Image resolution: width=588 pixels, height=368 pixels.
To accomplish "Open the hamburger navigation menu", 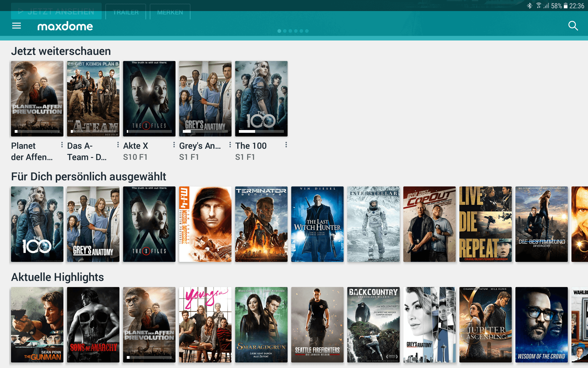I will coord(17,26).
